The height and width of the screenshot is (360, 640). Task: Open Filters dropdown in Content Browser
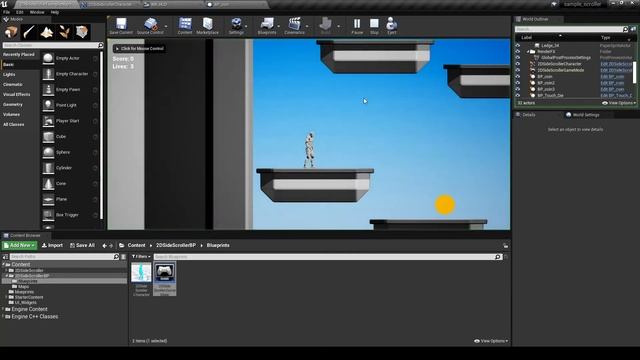click(141, 257)
